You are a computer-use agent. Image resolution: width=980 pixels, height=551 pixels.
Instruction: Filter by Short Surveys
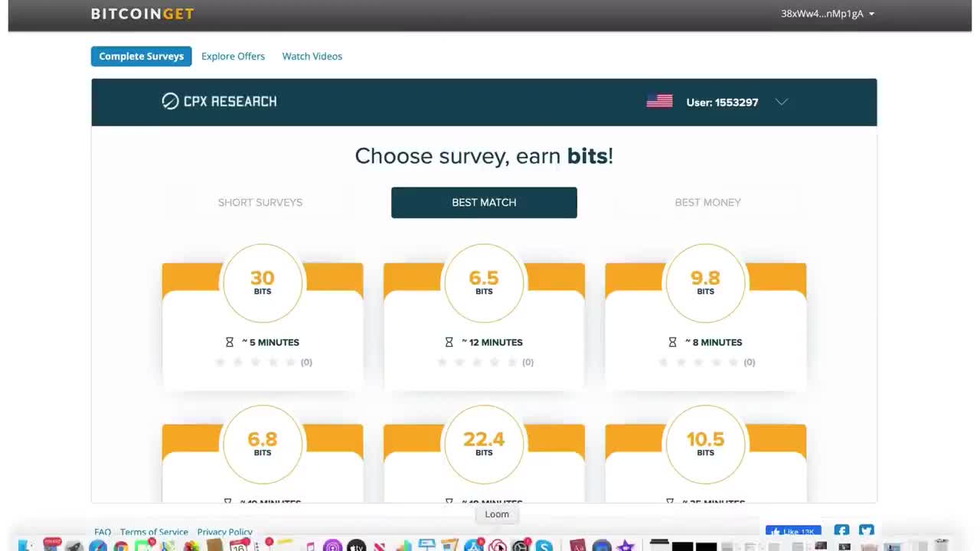260,202
